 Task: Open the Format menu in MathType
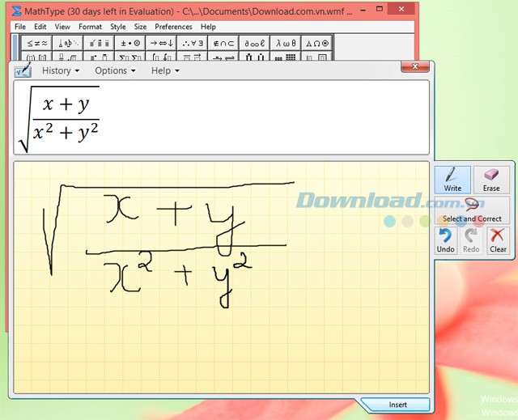tap(90, 27)
